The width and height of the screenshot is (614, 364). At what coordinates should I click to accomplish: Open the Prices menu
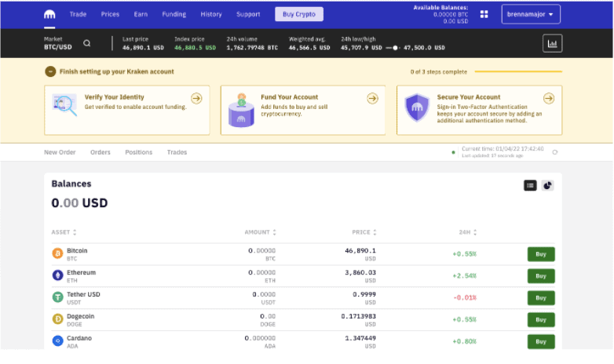point(110,14)
